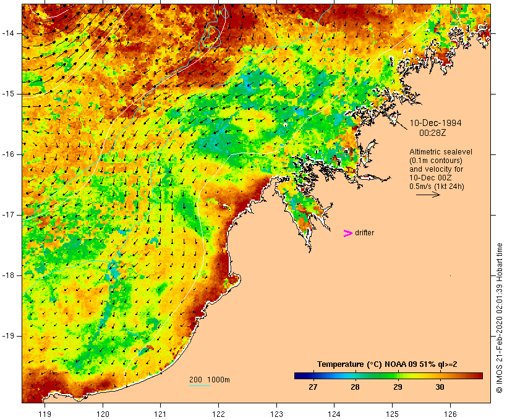This screenshot has height=420, width=507.
Task: Click the 'Altimetric sealevel' caption line
Action: point(441,152)
